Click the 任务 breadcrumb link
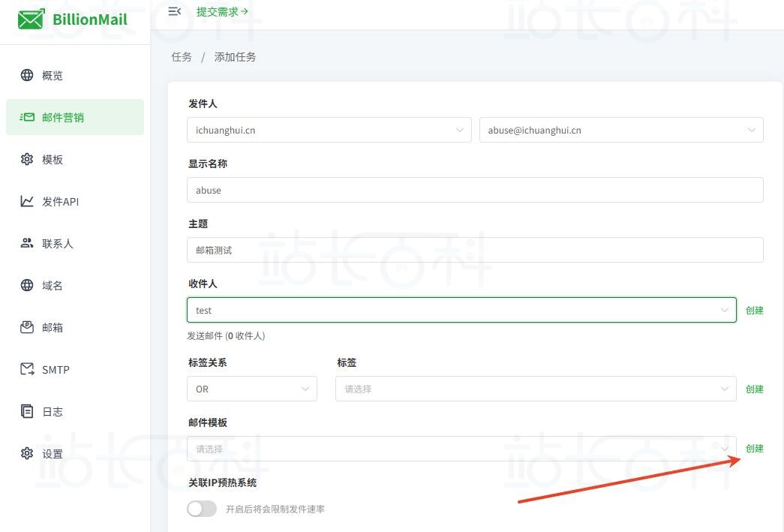The width and height of the screenshot is (784, 532). (182, 57)
